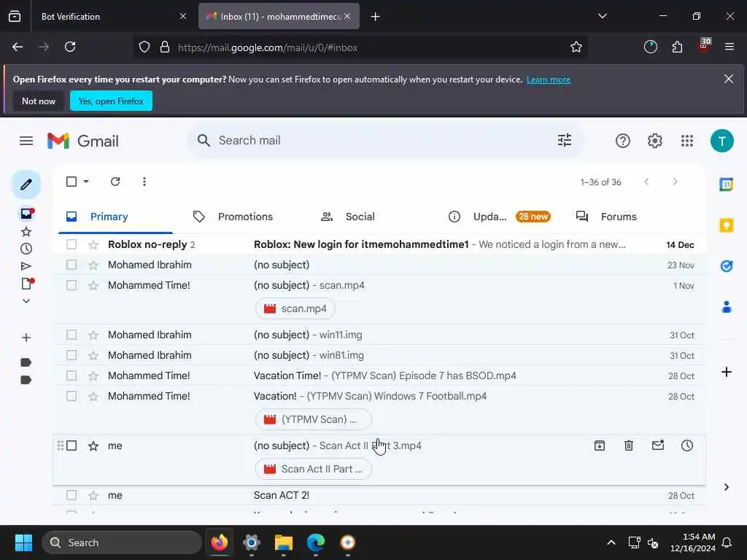Open the scan.mp4 attachment chip
The width and height of the screenshot is (747, 560).
click(x=295, y=308)
